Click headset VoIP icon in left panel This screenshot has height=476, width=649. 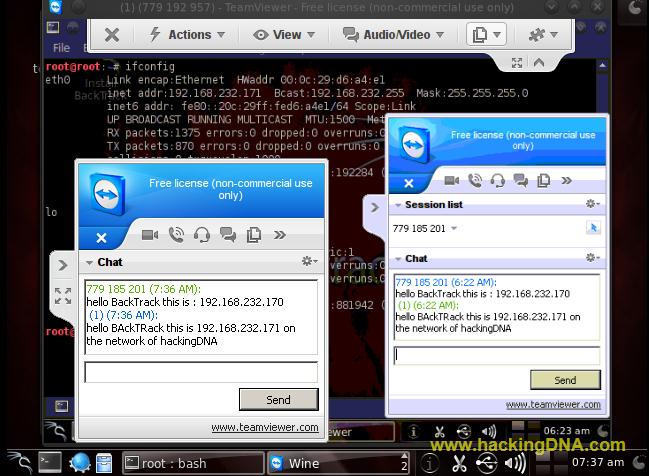[x=202, y=235]
